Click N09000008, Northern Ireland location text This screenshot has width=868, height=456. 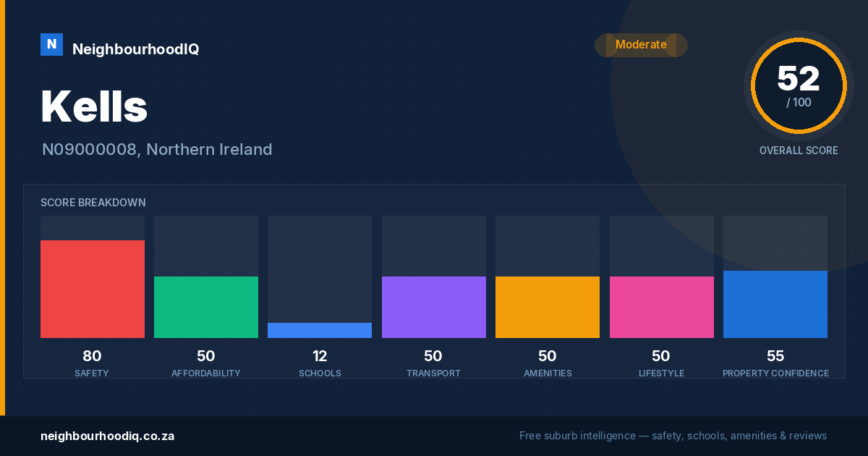pos(157,150)
